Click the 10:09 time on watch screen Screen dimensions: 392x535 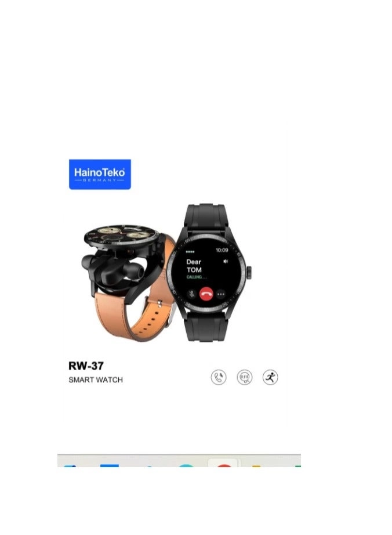pyautogui.click(x=222, y=250)
